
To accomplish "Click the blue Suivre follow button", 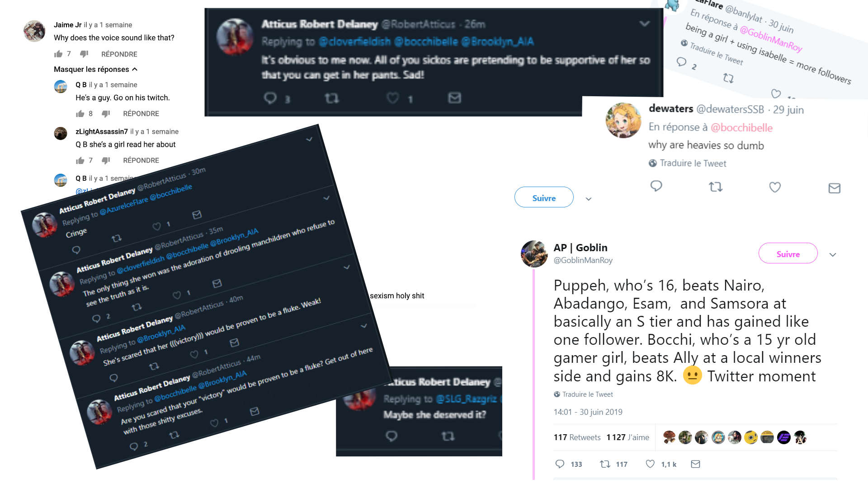I will (544, 197).
